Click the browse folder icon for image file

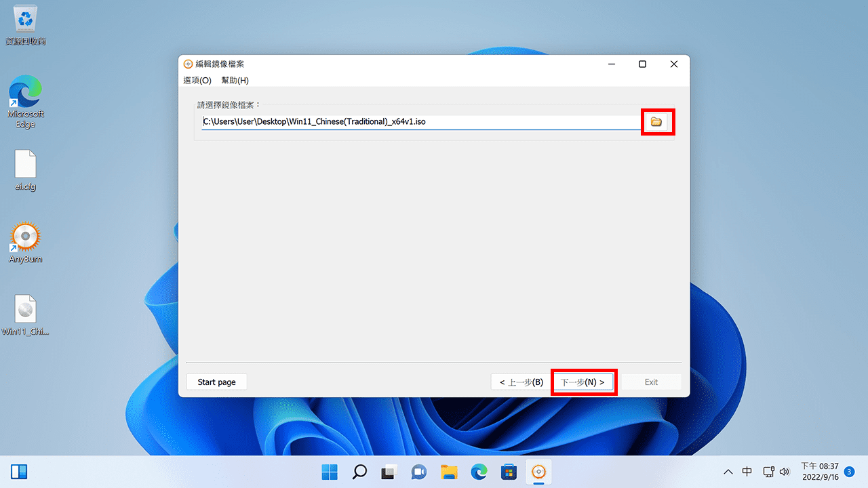(x=656, y=122)
